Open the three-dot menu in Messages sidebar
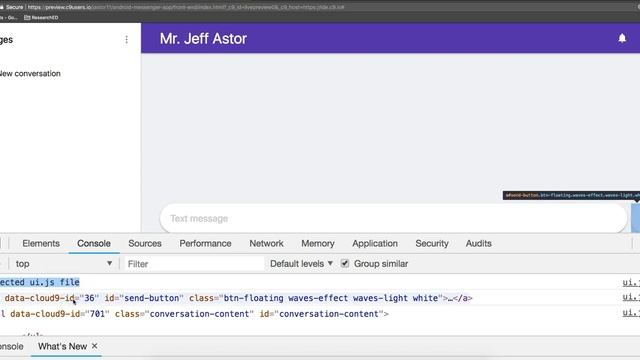The image size is (640, 360). point(127,39)
